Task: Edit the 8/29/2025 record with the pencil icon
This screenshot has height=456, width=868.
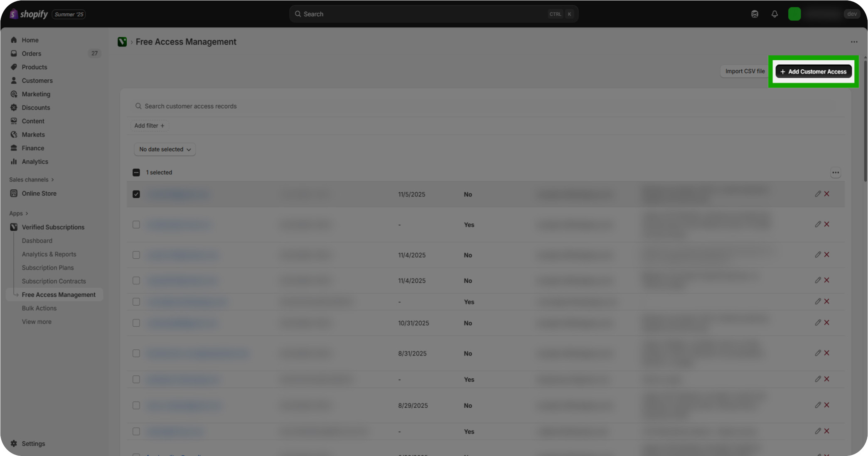Action: 817,405
